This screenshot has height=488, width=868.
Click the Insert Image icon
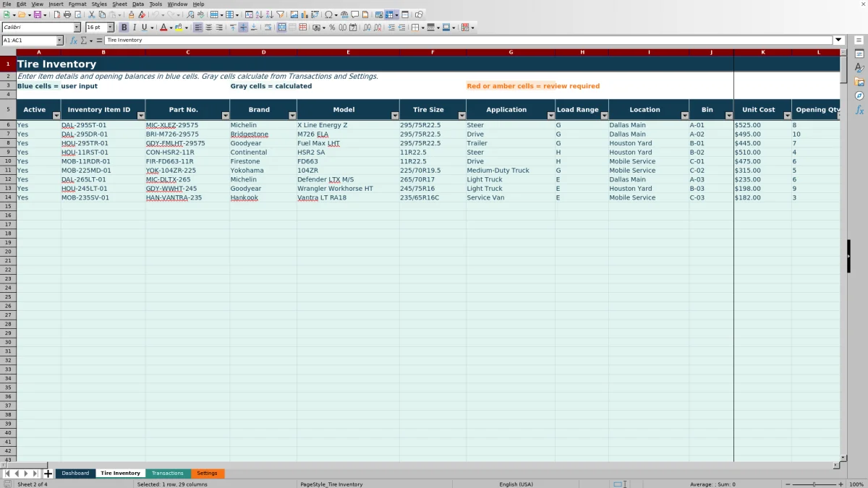[294, 14]
